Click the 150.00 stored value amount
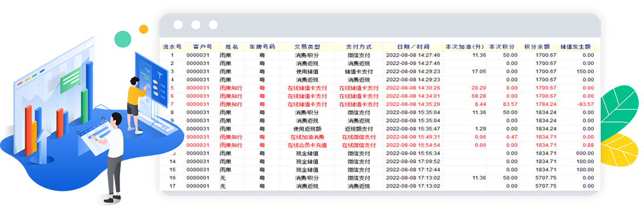644x215 pixels. pos(585,71)
